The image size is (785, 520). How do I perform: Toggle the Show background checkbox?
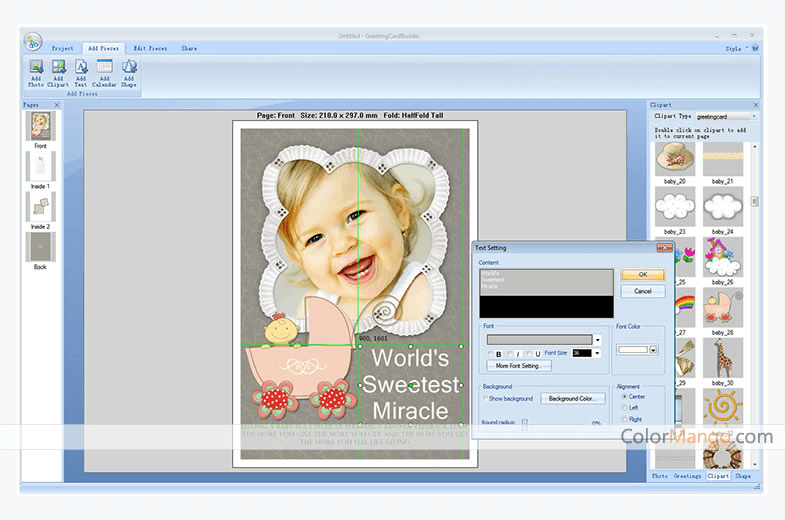[x=486, y=399]
